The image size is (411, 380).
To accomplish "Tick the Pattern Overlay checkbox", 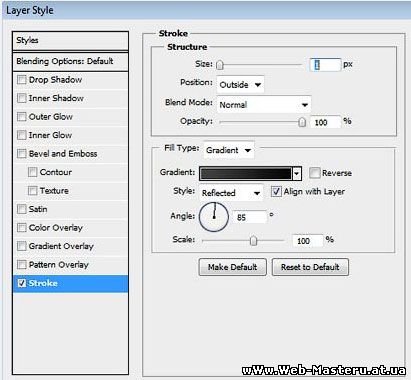I will tap(22, 265).
